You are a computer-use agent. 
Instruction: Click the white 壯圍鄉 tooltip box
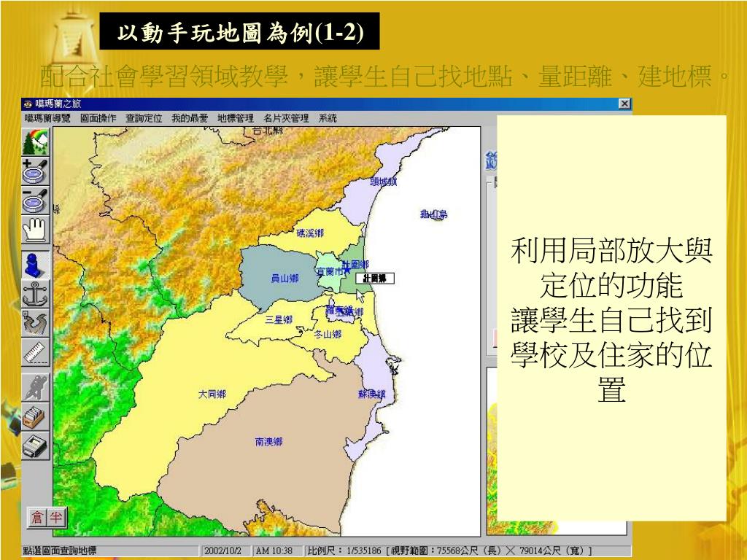375,279
